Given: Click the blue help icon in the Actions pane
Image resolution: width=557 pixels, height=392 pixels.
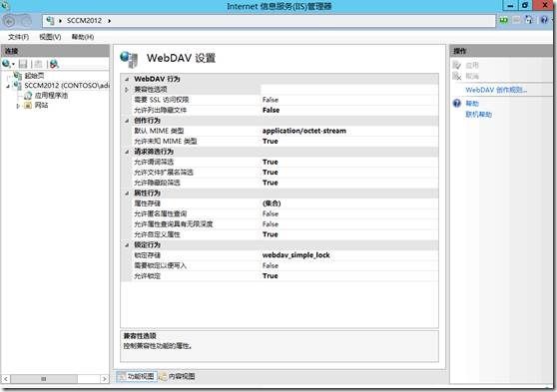Looking at the screenshot, I should click(457, 104).
